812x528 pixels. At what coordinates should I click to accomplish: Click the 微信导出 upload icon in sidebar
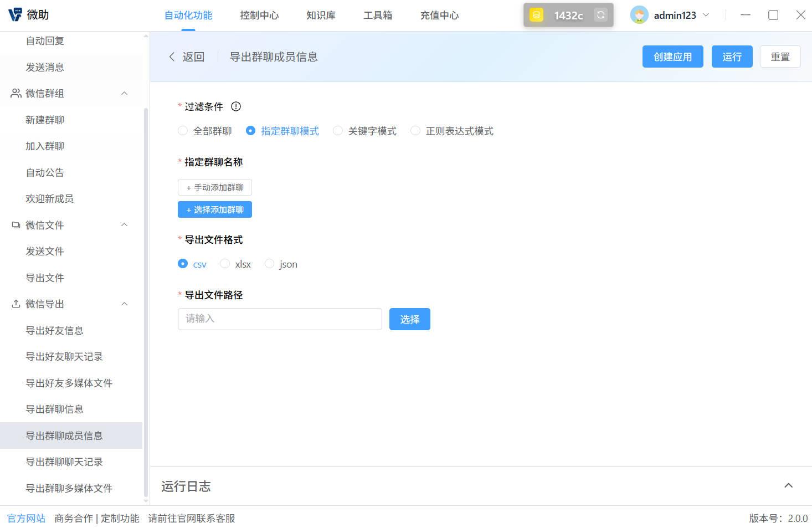click(x=15, y=304)
